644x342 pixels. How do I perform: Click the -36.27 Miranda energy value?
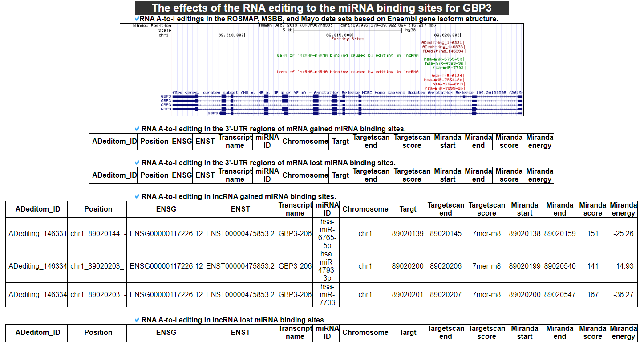click(x=623, y=294)
